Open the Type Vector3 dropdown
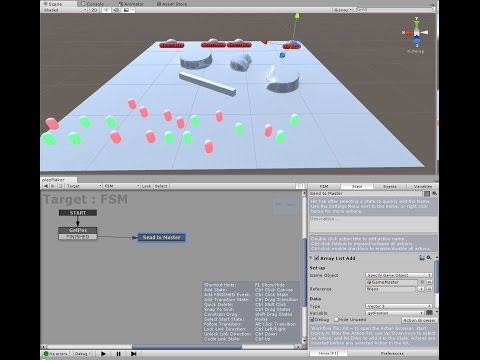 [x=399, y=306]
